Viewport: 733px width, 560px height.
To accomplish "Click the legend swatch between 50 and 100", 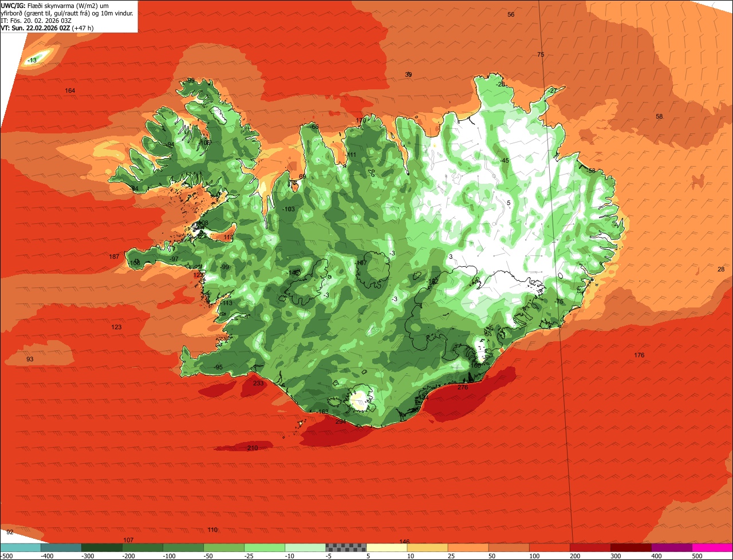I will (509, 547).
